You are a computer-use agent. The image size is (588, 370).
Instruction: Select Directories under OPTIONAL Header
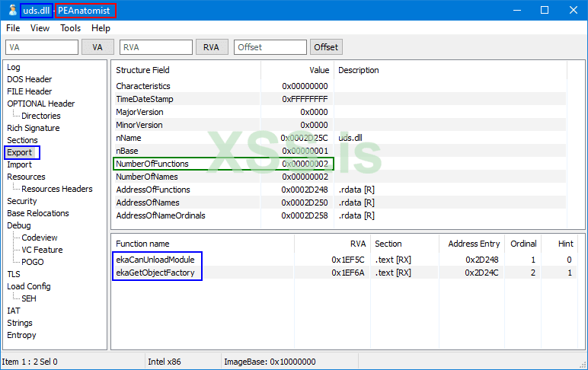(x=41, y=116)
